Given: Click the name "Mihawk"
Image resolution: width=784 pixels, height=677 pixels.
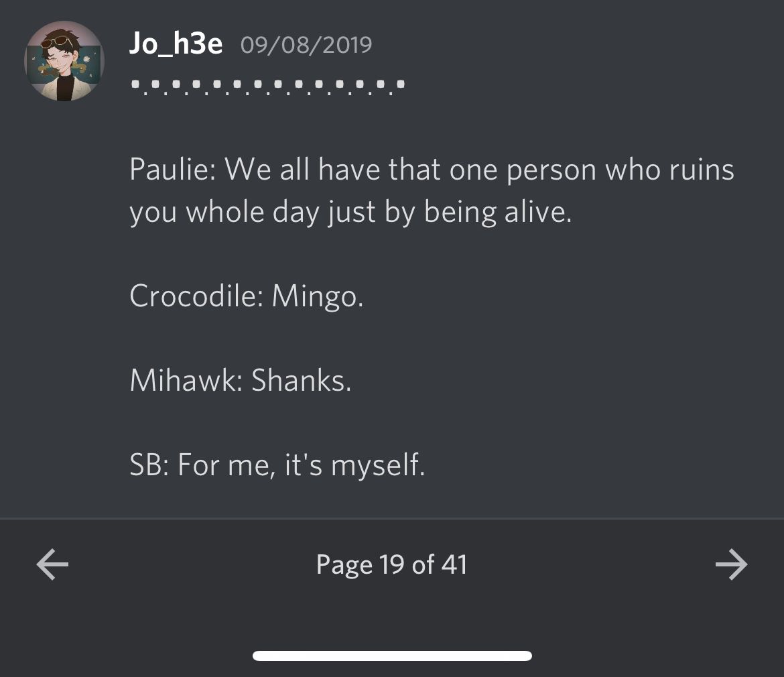Looking at the screenshot, I should 181,380.
